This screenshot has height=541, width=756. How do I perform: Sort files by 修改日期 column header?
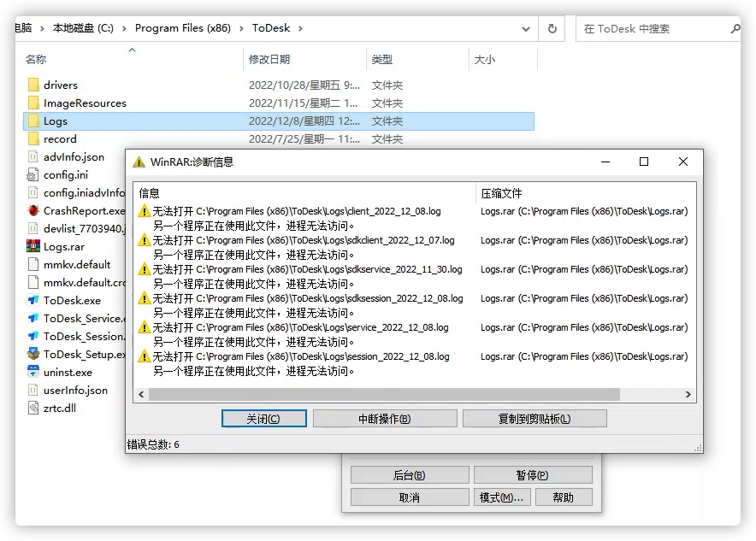tap(269, 60)
